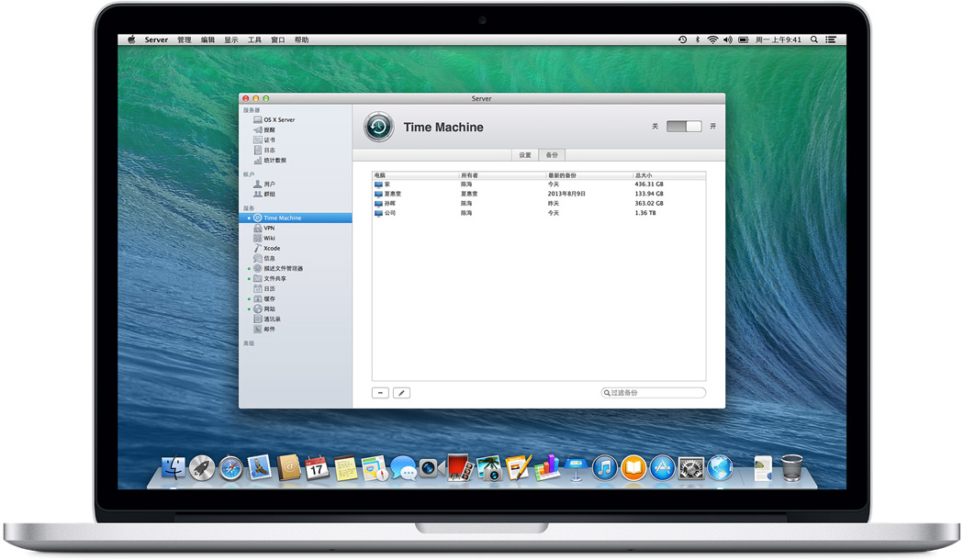
Task: Open the VPN service in the sidebar
Action: [x=264, y=228]
